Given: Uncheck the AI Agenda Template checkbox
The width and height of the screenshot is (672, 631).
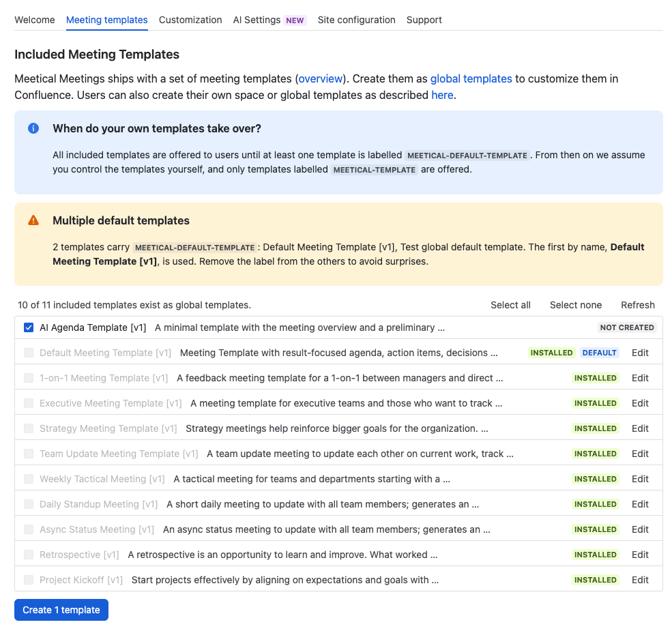Looking at the screenshot, I should click(29, 327).
